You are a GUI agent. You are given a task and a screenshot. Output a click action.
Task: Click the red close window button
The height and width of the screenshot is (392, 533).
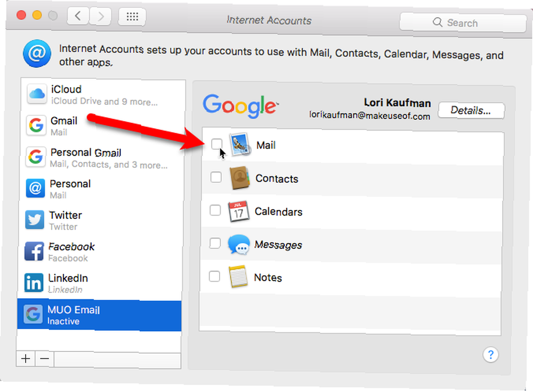coord(21,15)
